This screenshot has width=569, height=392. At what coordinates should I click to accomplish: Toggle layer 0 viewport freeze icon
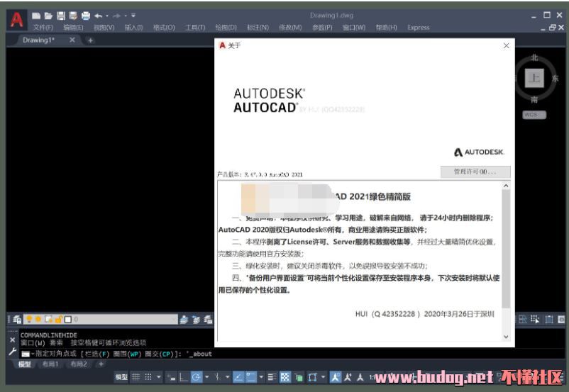(48, 319)
